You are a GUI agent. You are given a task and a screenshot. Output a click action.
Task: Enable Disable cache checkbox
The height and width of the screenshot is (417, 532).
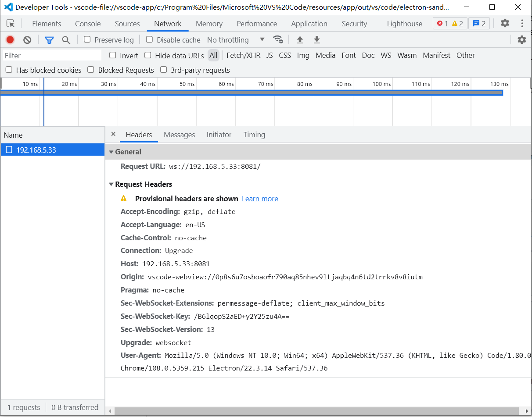pyautogui.click(x=149, y=39)
